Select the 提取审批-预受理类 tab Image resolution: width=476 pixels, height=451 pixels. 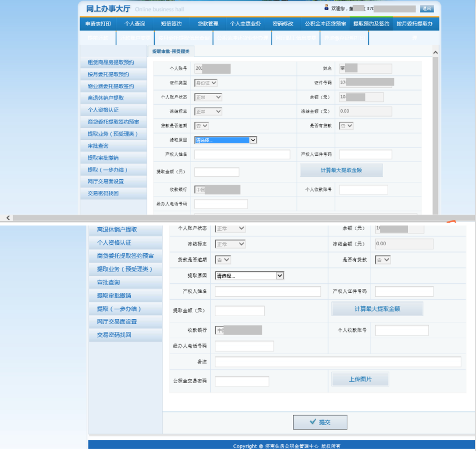[171, 52]
